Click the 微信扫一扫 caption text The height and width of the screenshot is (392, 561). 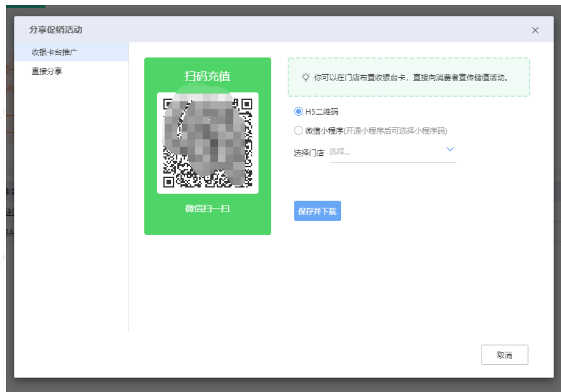[x=208, y=208]
